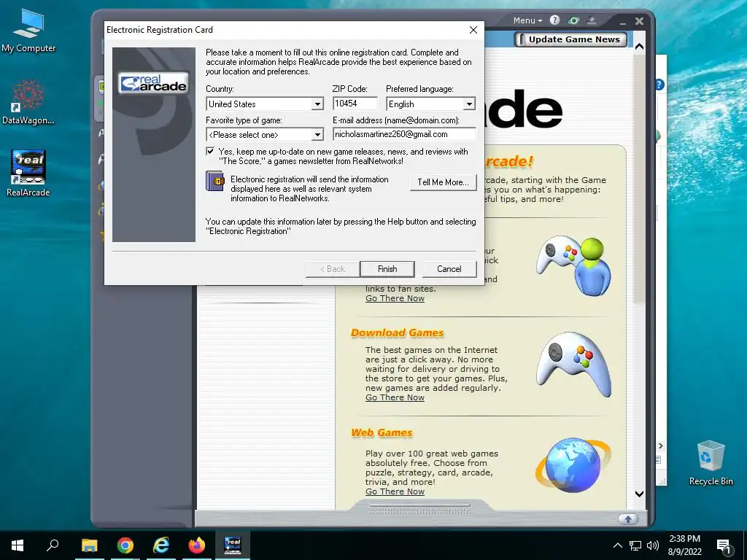
Task: Click the E-mail address input field
Action: coord(404,134)
